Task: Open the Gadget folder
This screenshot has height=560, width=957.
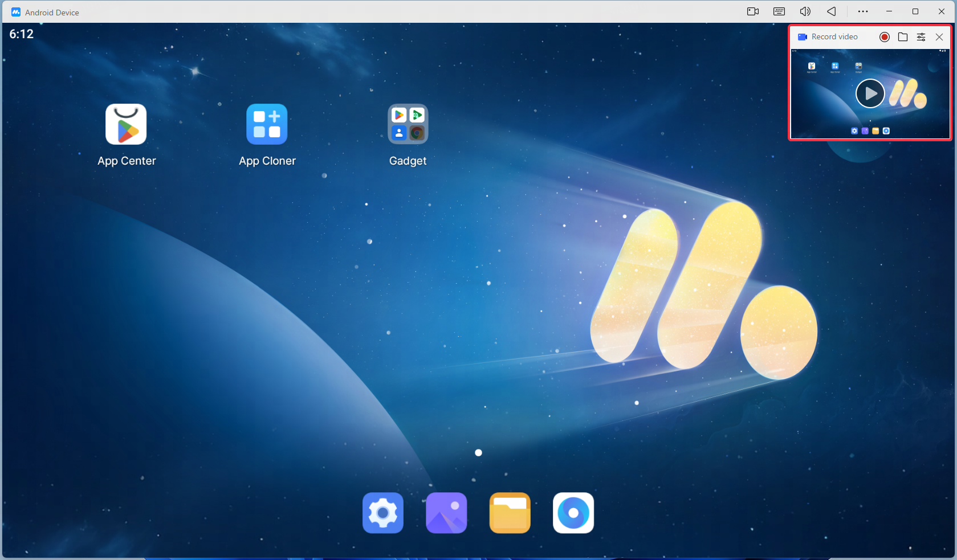Action: pos(408,124)
